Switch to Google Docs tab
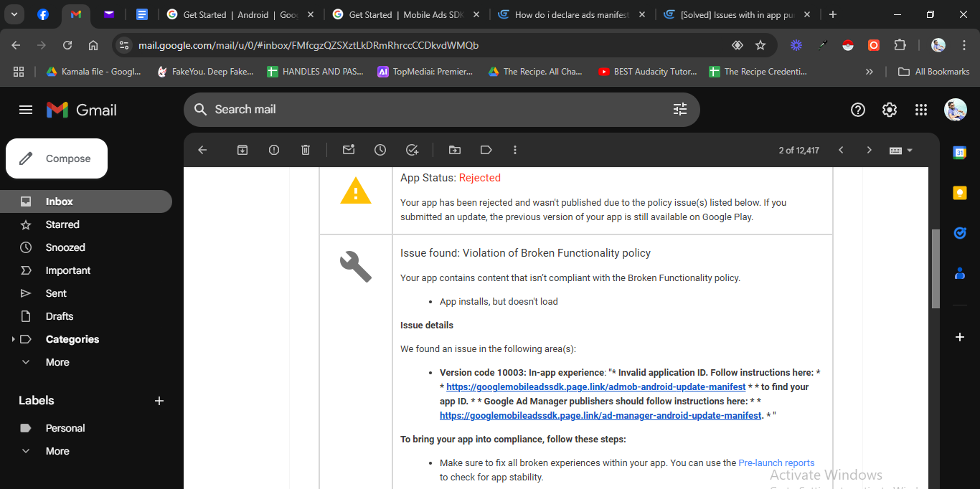 142,14
